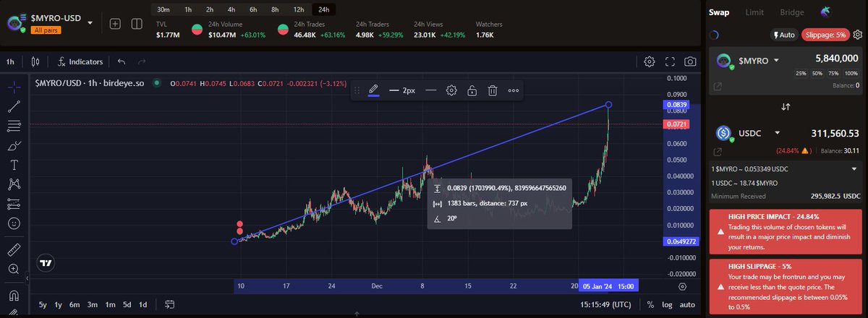The height and width of the screenshot is (318, 868).
Task: Select the zoom in tool
Action: [x=14, y=270]
